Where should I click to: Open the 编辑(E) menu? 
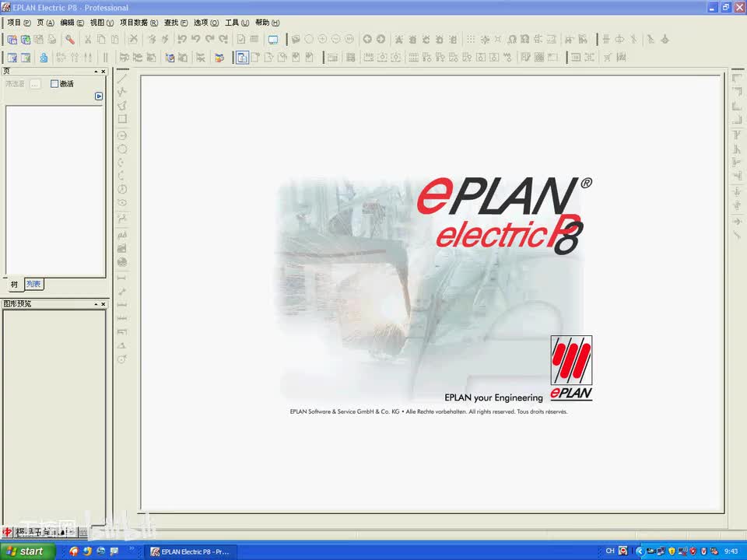point(72,23)
